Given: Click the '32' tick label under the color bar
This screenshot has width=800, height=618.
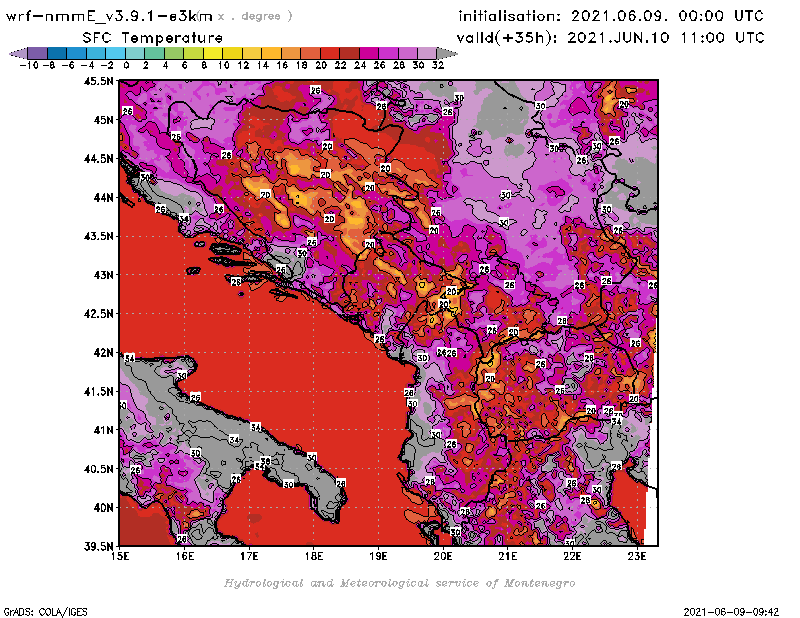Looking at the screenshot, I should [438, 65].
